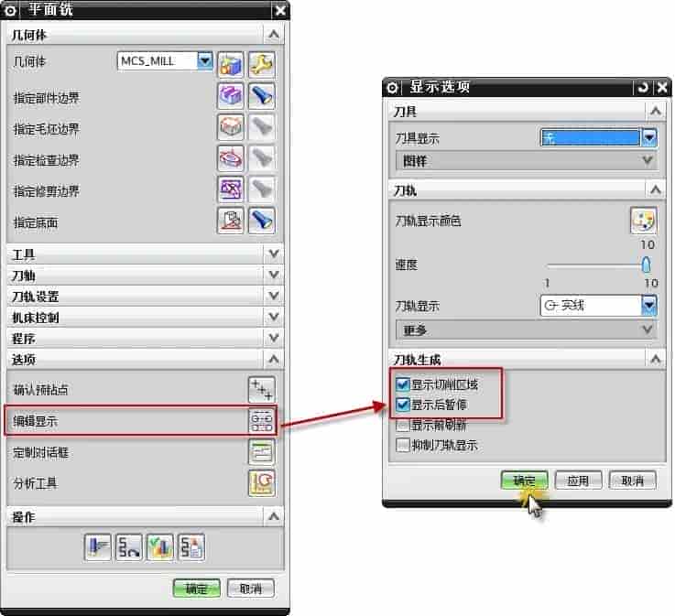The image size is (675, 616).
Task: Uncheck the 显示切削区域 checkbox
Action: (402, 384)
